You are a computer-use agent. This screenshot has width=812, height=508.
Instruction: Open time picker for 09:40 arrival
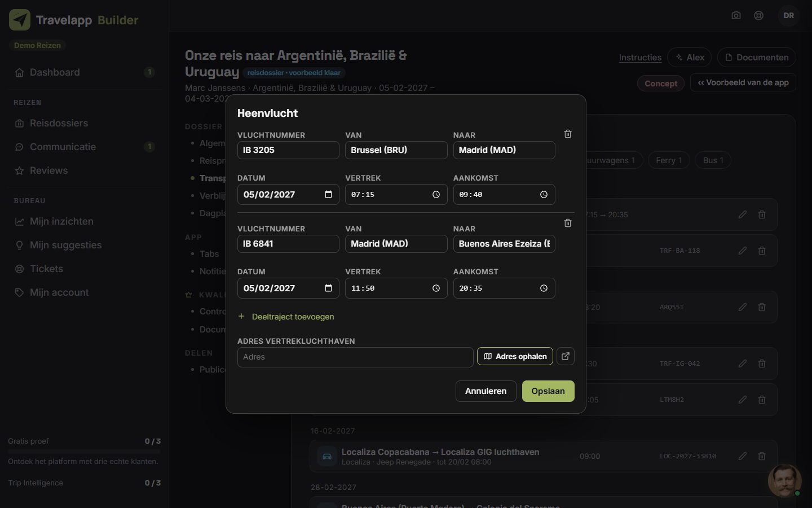pos(544,195)
